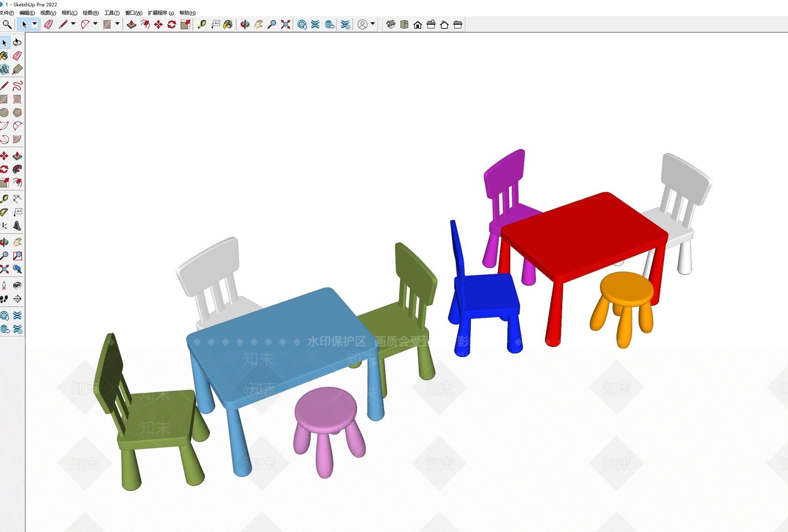This screenshot has width=788, height=532.
Task: Choose the Section Plane tool
Action: coord(17,299)
